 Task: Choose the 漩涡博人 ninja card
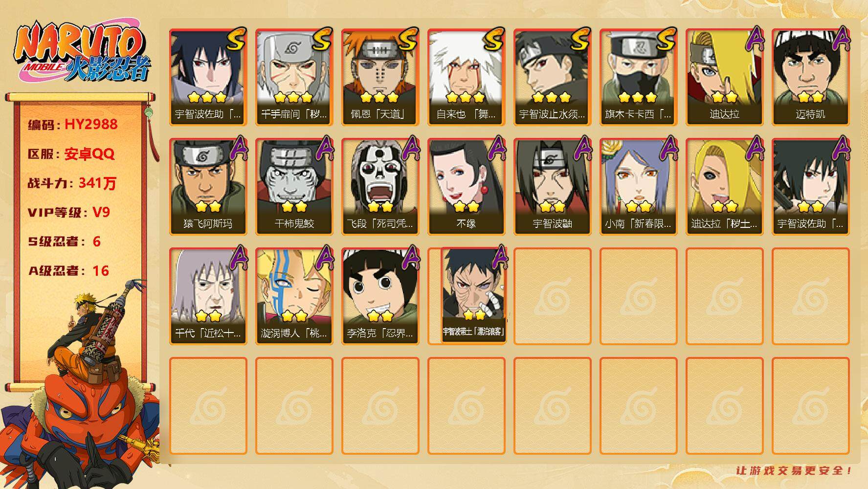click(294, 296)
